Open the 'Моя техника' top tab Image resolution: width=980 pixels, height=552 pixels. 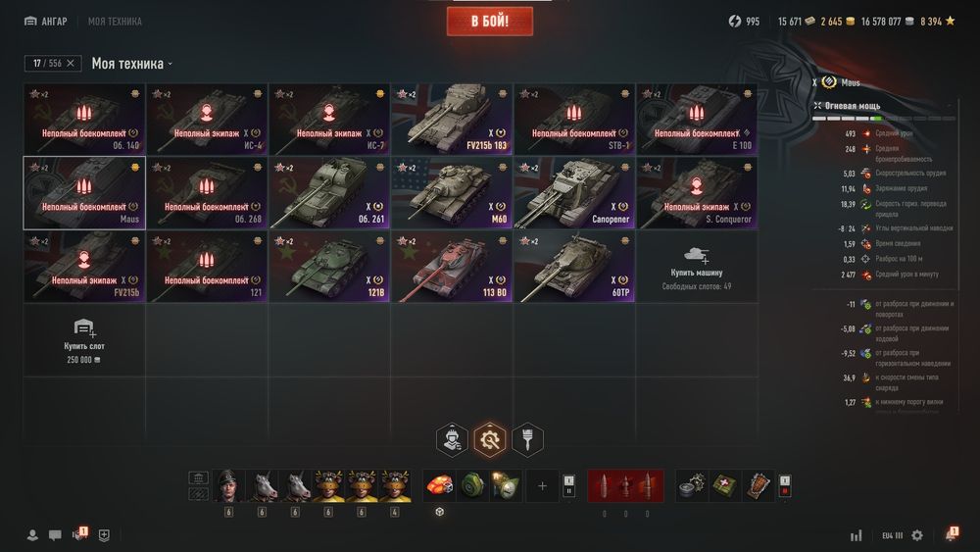pos(115,22)
